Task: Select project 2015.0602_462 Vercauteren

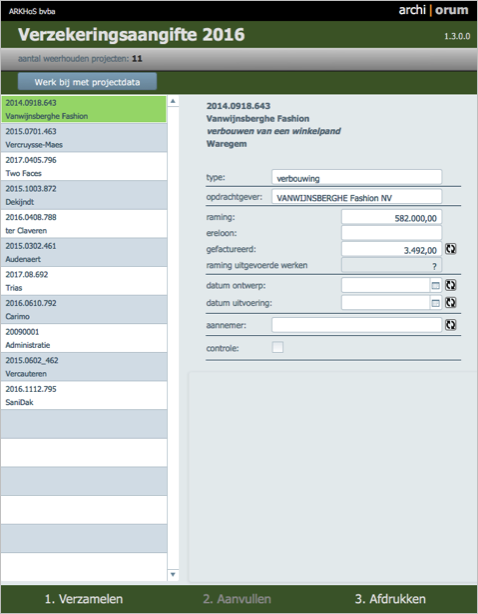Action: [84, 367]
